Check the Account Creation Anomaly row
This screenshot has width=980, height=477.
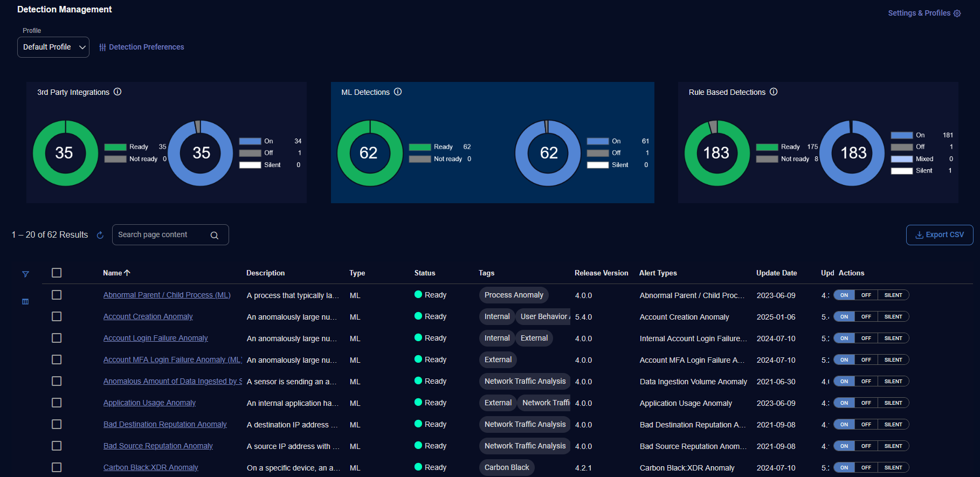(x=57, y=316)
